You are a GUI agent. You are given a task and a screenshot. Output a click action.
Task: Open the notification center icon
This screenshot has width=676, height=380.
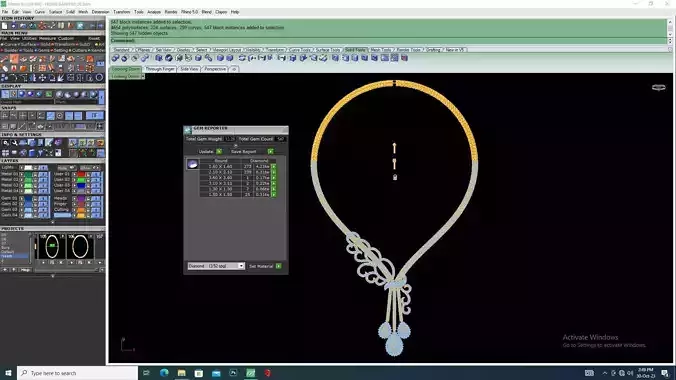point(665,373)
